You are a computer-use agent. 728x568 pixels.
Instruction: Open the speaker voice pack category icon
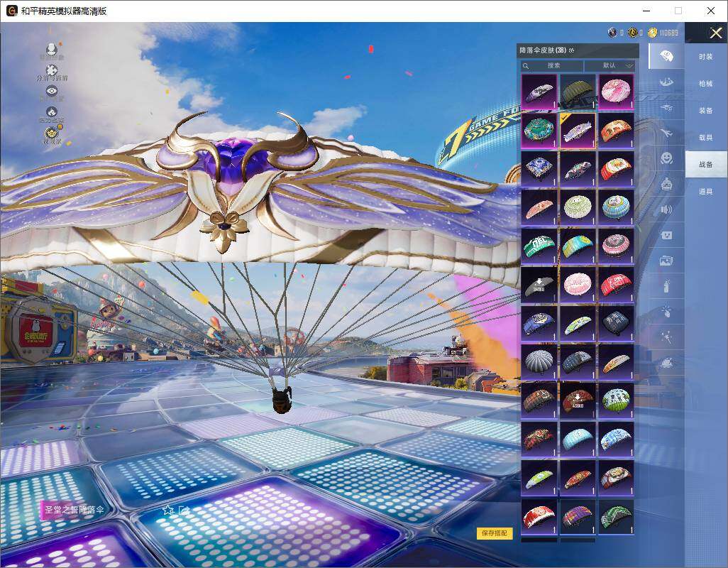(x=666, y=210)
